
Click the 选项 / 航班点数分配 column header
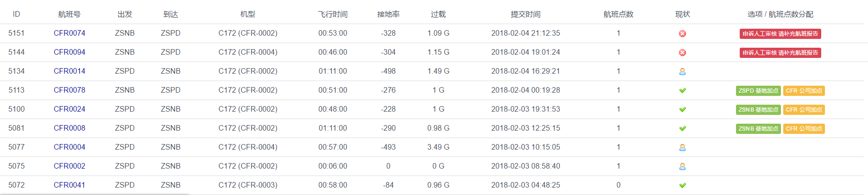click(780, 14)
